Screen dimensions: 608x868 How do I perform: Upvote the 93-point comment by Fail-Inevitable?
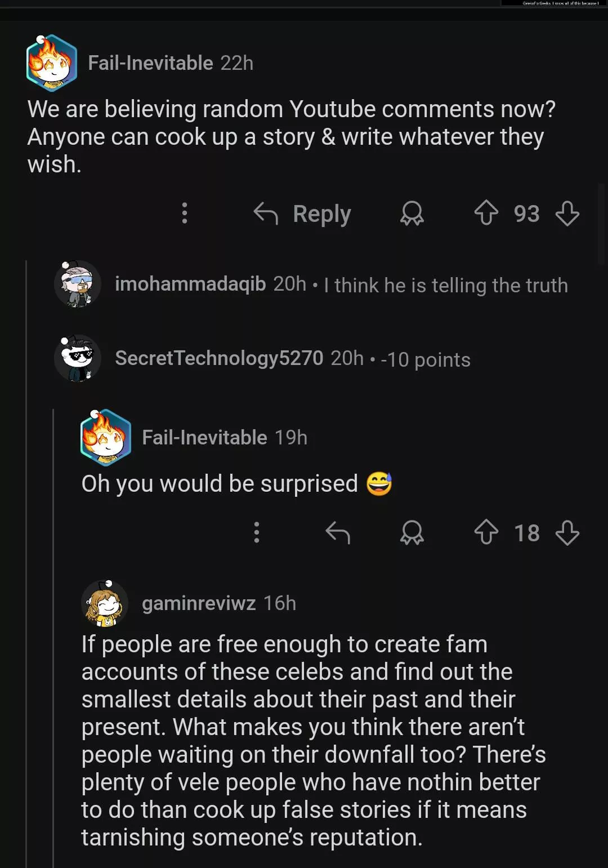coord(486,213)
